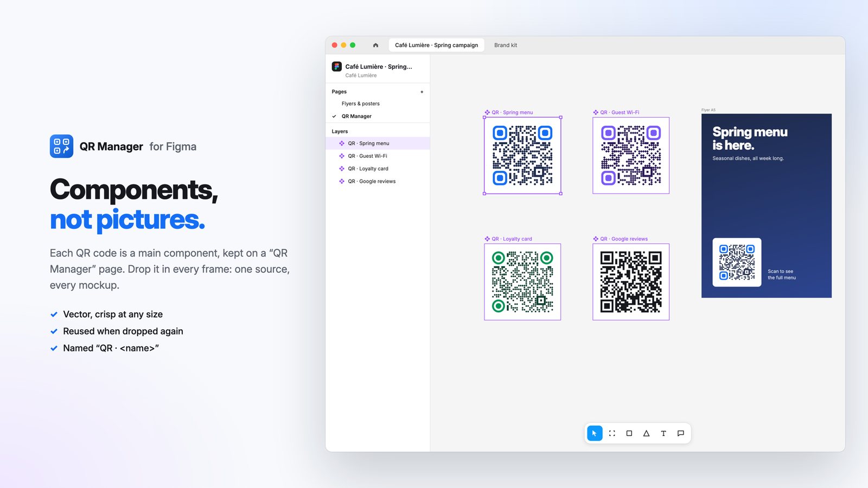Image resolution: width=868 pixels, height=488 pixels.
Task: Select the Frame tool in the toolbar
Action: tap(612, 433)
